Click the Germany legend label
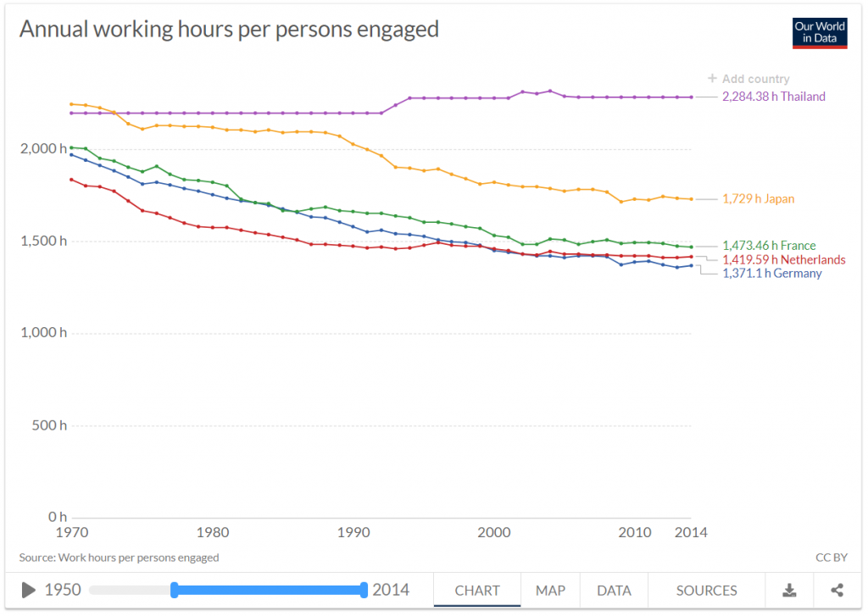Screen dimensions: 868x616 point(772,274)
